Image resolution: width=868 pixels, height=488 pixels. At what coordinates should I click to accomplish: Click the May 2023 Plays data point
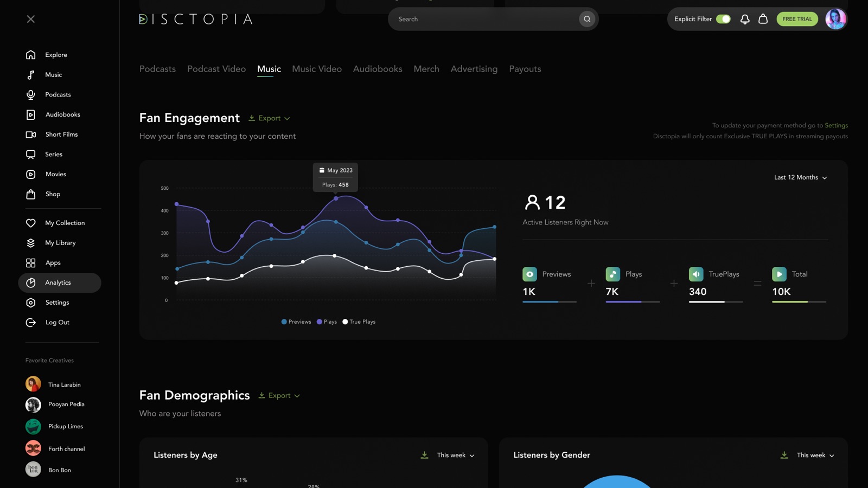tap(336, 198)
